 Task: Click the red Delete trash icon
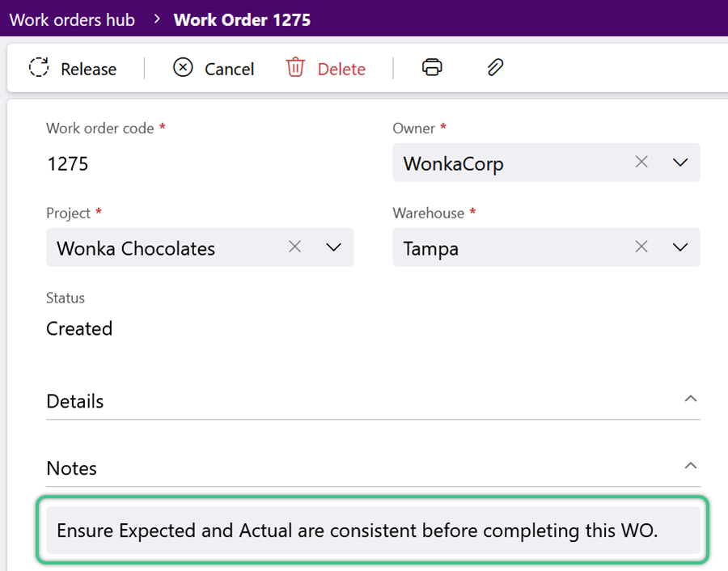point(295,67)
